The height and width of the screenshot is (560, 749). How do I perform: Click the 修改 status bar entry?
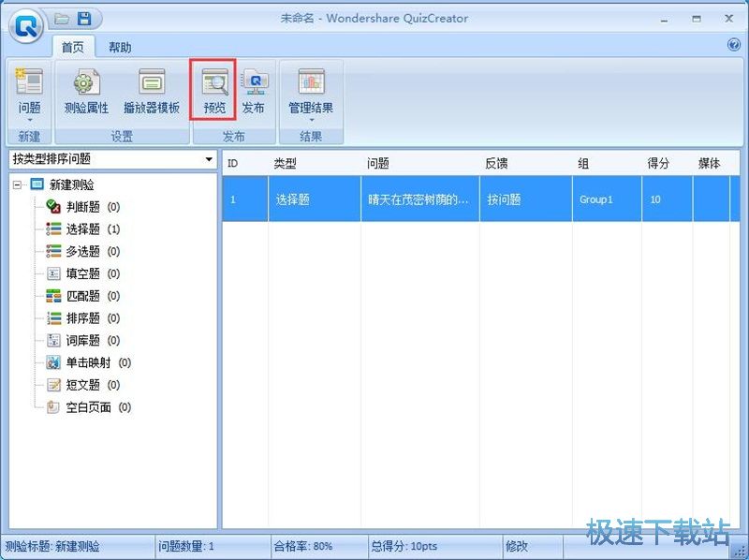517,546
